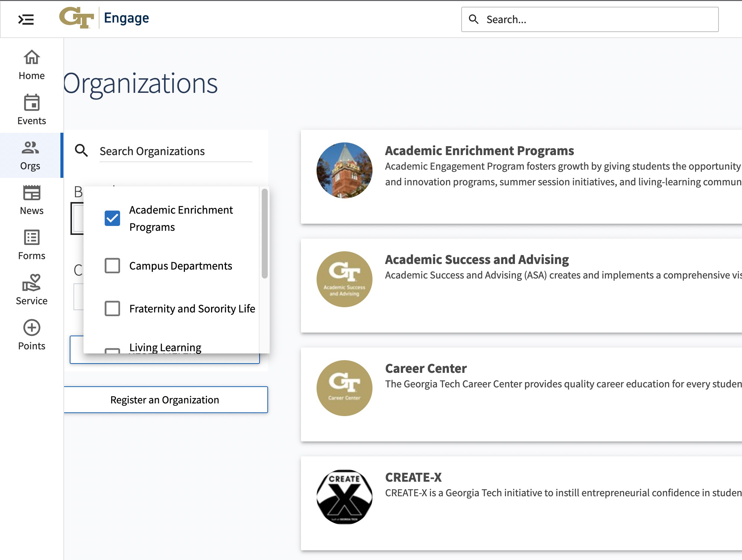Click the magnifier icon in top search bar
Screen dimensions: 742x560
coord(474,19)
